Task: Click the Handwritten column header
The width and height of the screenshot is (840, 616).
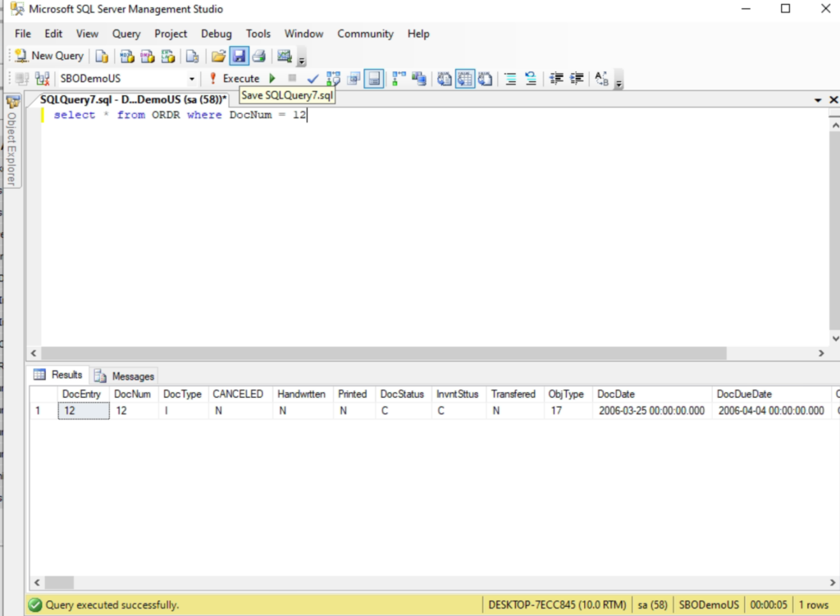Action: coord(303,395)
